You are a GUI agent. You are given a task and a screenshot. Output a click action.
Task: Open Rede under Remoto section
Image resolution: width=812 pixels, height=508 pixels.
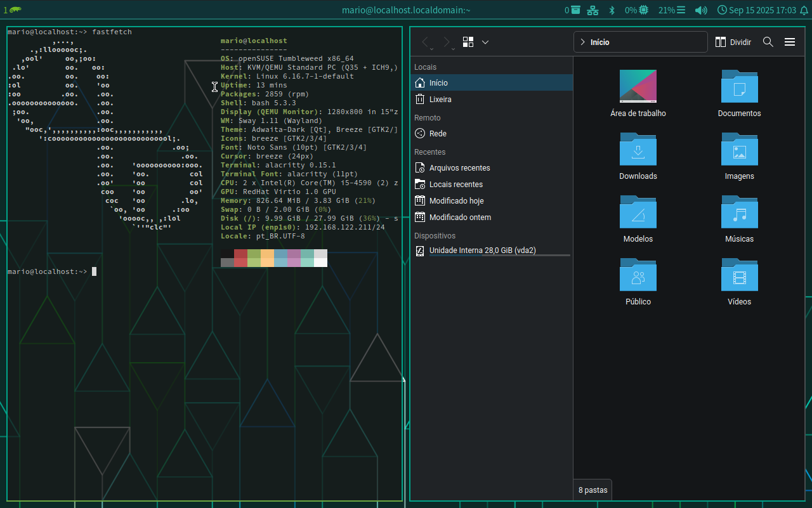[x=438, y=134]
